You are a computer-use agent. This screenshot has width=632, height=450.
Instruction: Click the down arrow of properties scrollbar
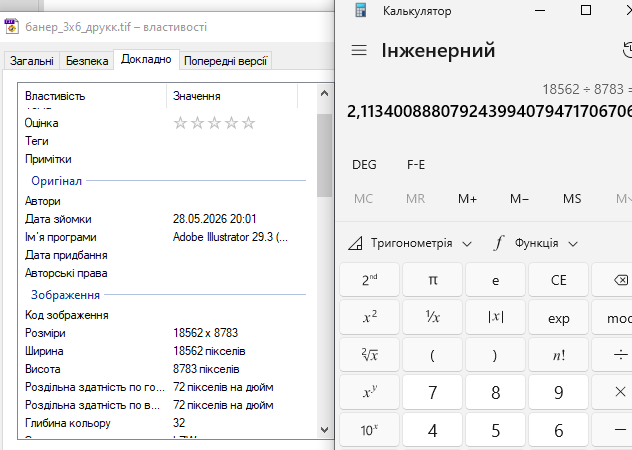pos(324,430)
